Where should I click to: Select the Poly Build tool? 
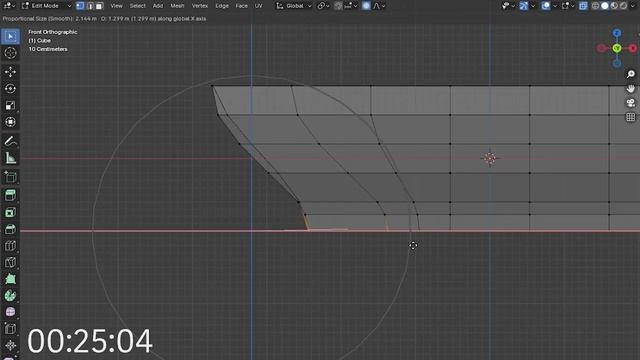point(10,279)
